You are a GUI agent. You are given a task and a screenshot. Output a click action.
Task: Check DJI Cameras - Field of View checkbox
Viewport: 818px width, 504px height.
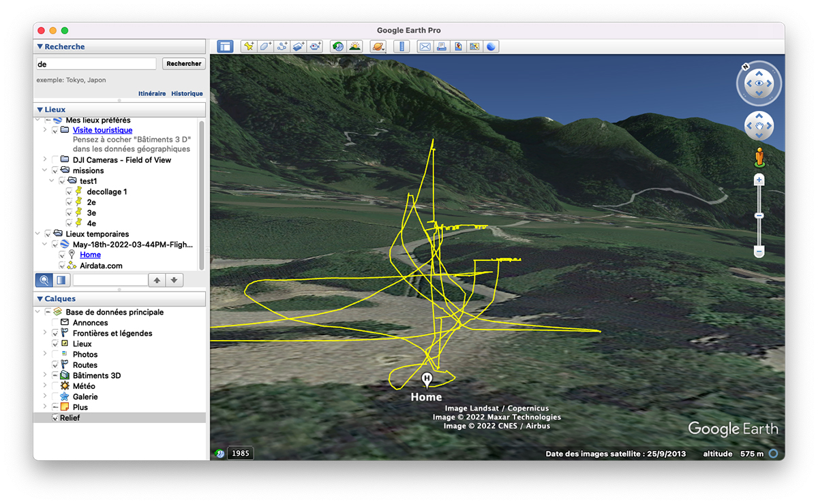[x=55, y=160]
